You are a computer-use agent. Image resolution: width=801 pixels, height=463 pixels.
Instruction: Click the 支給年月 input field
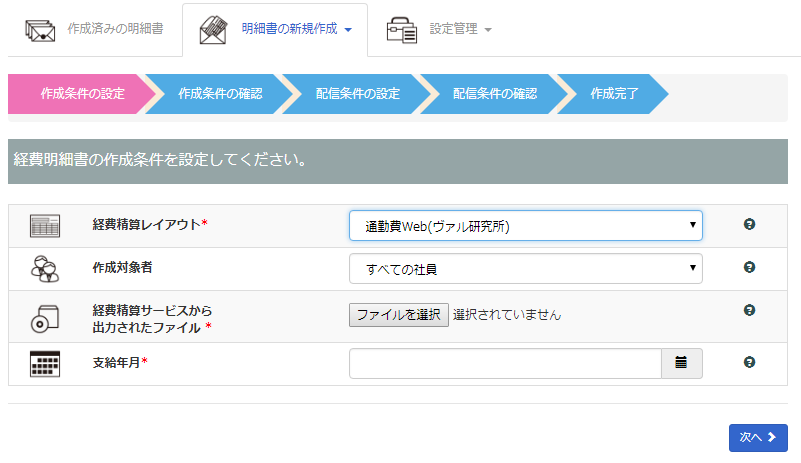(x=505, y=363)
